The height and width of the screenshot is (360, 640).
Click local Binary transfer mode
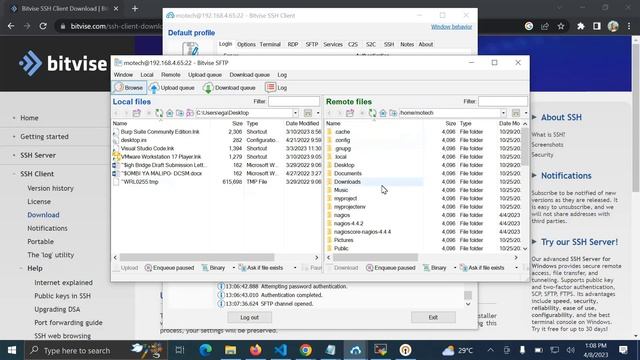click(x=213, y=268)
